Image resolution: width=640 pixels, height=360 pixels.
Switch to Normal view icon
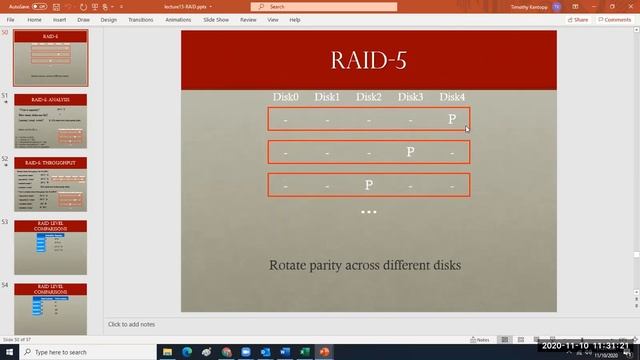click(505, 340)
